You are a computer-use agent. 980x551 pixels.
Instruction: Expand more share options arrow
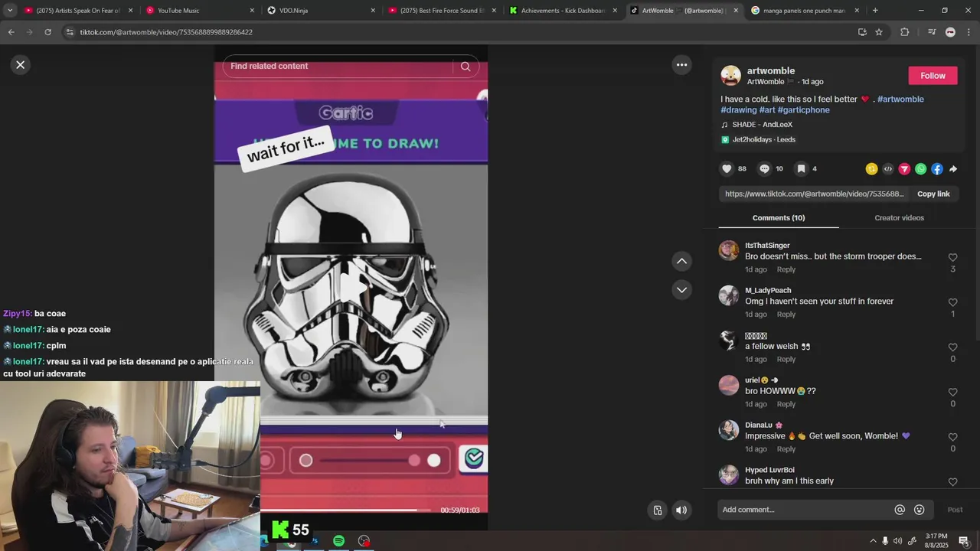953,169
